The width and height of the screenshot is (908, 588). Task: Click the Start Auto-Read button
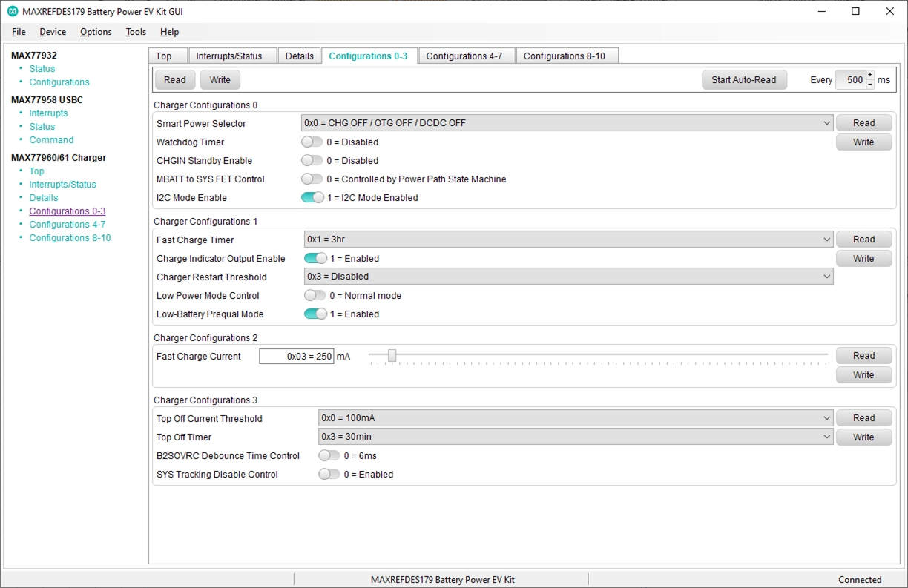click(744, 80)
